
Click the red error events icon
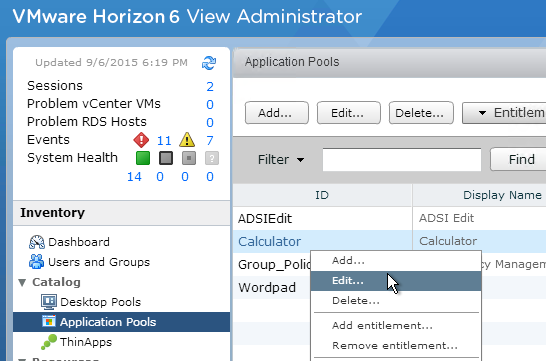click(x=141, y=140)
